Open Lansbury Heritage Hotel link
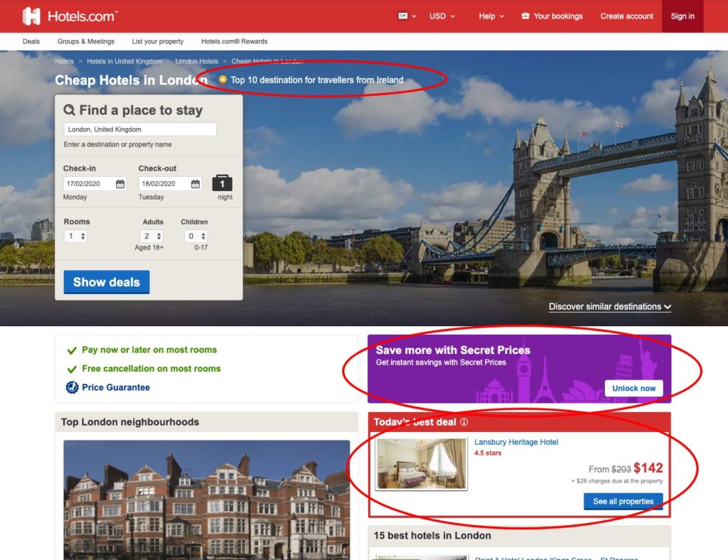The width and height of the screenshot is (728, 560). [x=516, y=442]
